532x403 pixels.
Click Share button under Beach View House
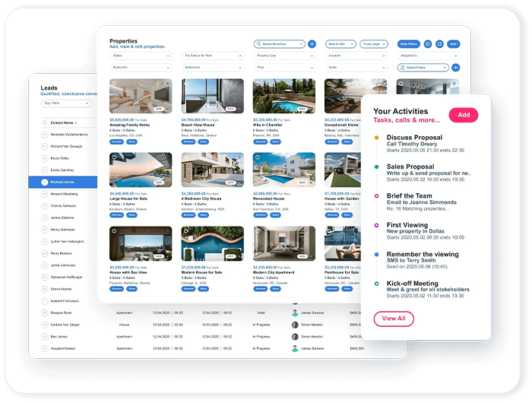(x=203, y=141)
